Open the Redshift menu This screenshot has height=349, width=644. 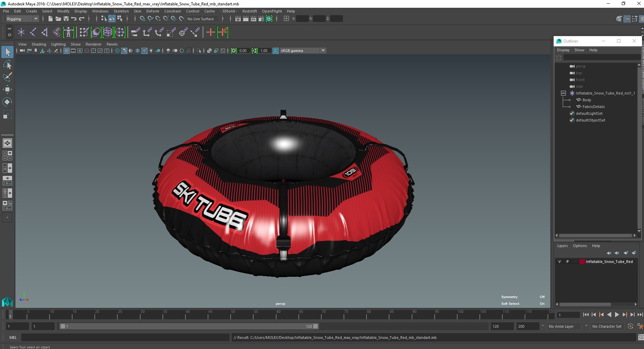point(250,11)
